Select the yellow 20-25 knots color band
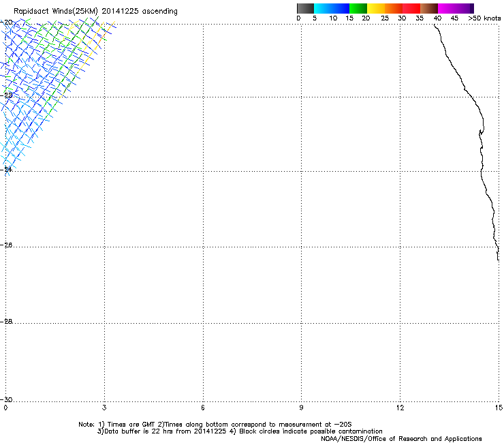Screen dimensions: 504x443 (x=376, y=8)
